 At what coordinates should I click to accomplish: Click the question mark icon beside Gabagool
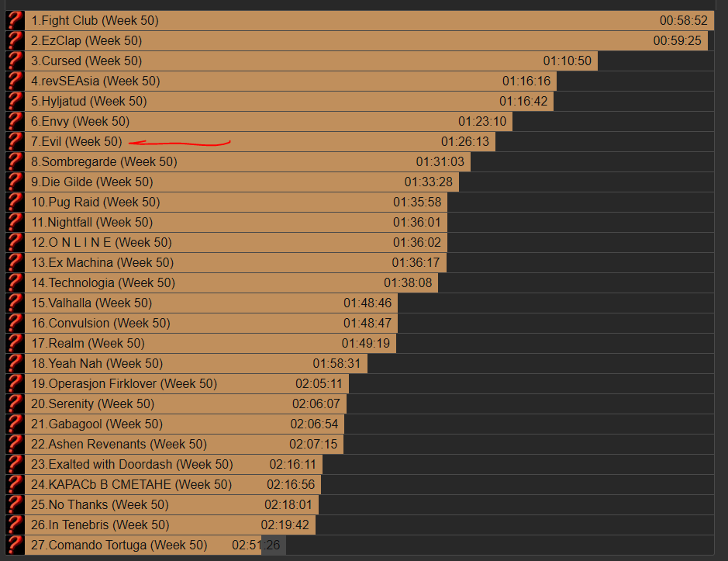[x=15, y=424]
